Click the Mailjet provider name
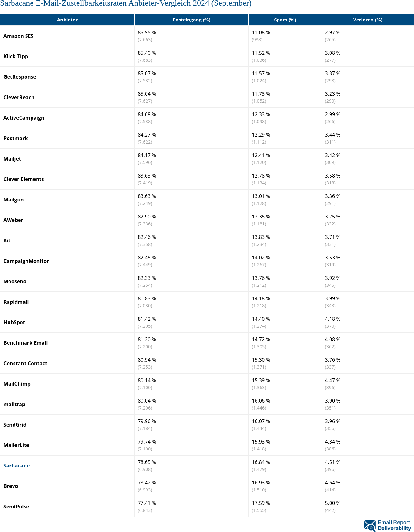This screenshot has height=532, width=414. click(x=12, y=159)
